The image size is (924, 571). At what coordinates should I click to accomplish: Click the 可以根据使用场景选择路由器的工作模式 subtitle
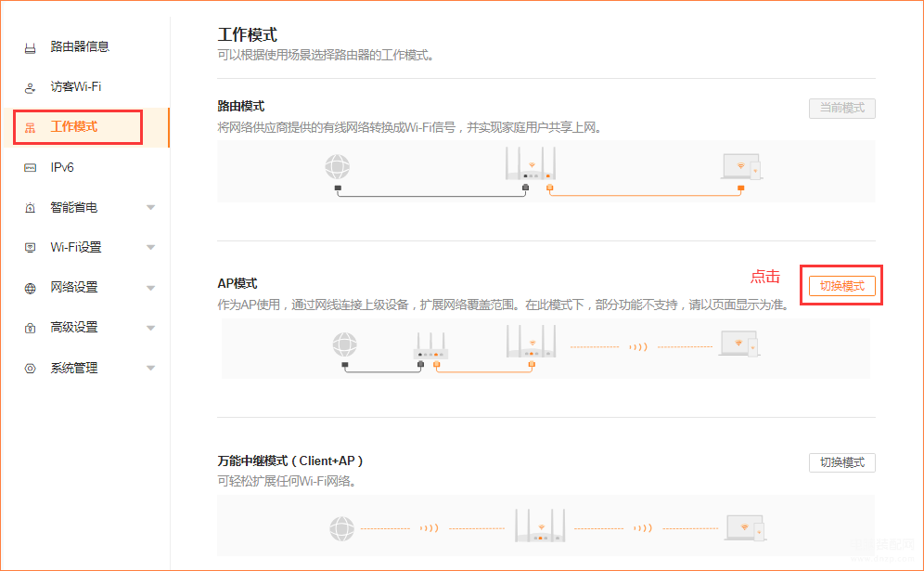coord(327,56)
